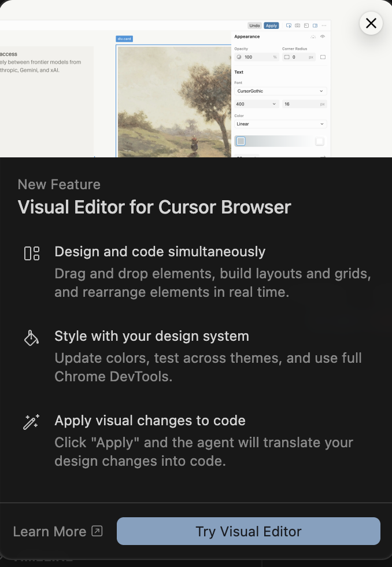The width and height of the screenshot is (392, 567).
Task: Click the 'Drag and drop elements' description
Action: tap(213, 283)
